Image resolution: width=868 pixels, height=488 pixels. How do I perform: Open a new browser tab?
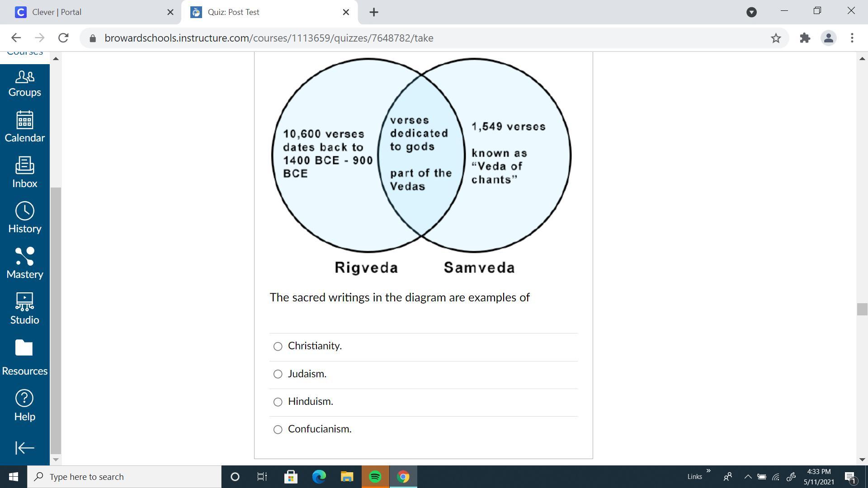(373, 12)
